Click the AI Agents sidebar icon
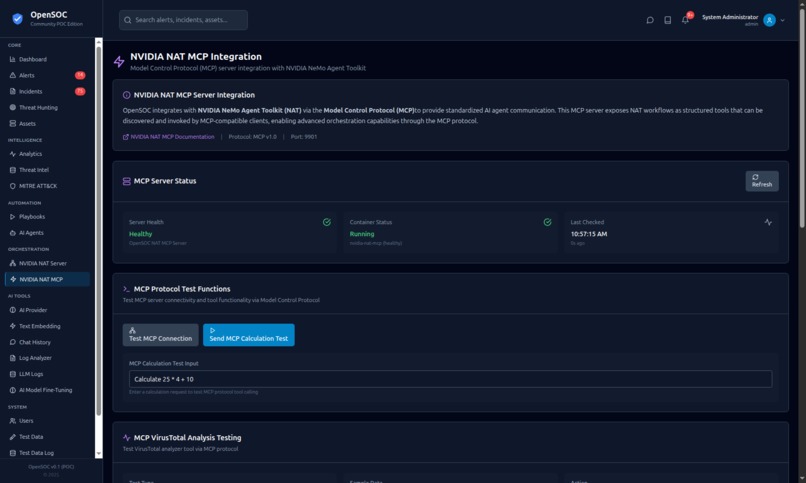Viewport: 806px width, 483px height. click(x=13, y=233)
